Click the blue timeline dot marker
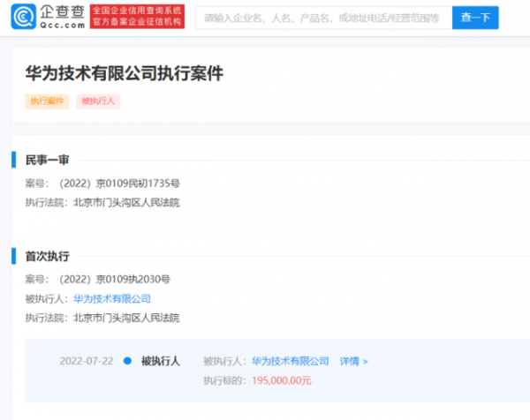The width and height of the screenshot is (530, 420). coord(127,361)
